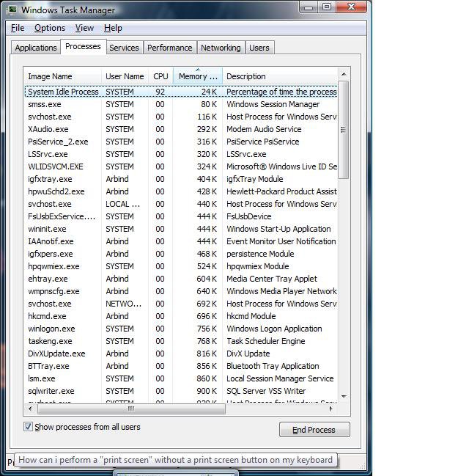The image size is (469, 476).
Task: Select the wininit.exe process
Action: [181, 229]
